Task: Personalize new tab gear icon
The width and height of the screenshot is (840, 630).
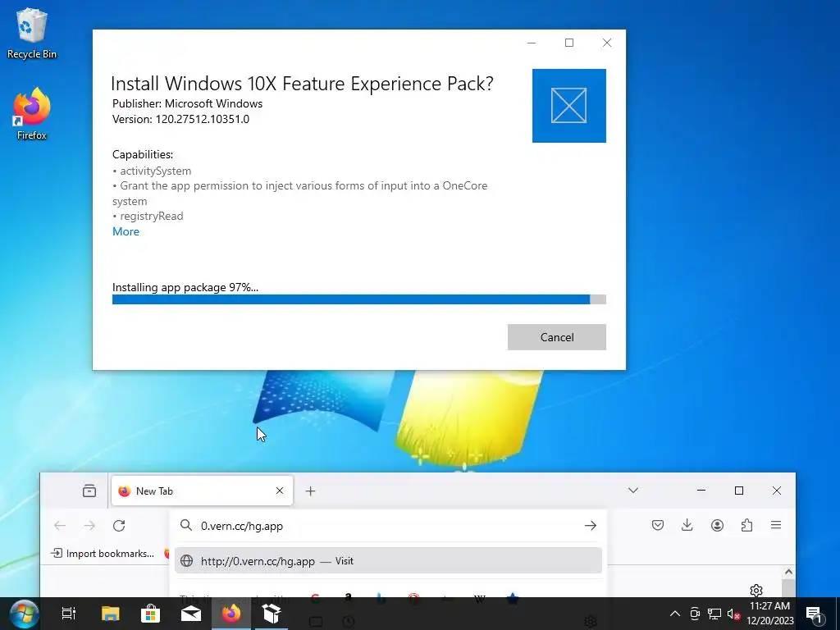Action: [x=756, y=591]
